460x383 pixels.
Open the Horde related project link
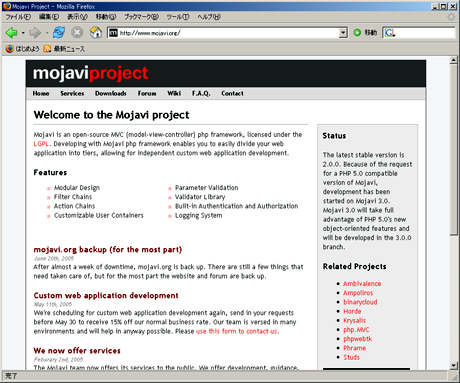point(352,311)
